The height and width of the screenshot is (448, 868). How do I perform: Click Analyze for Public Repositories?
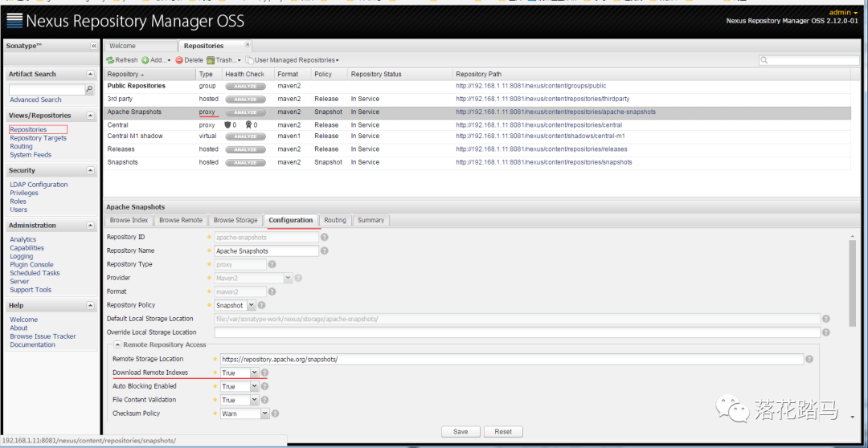pos(245,86)
